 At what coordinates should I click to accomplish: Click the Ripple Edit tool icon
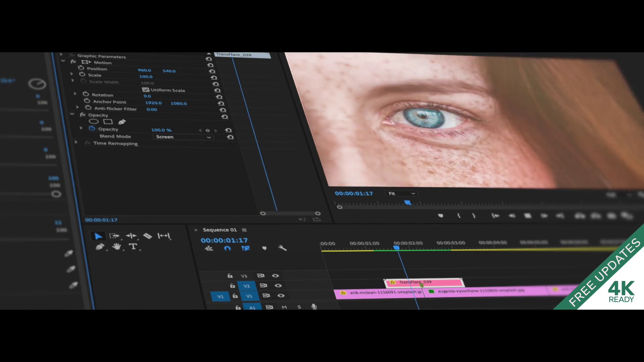[131, 236]
